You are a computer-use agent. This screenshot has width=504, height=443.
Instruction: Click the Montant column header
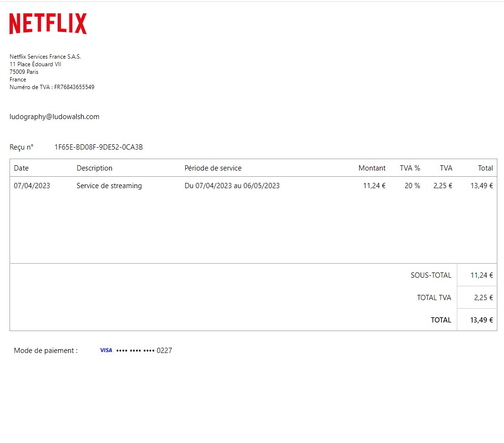click(x=372, y=168)
